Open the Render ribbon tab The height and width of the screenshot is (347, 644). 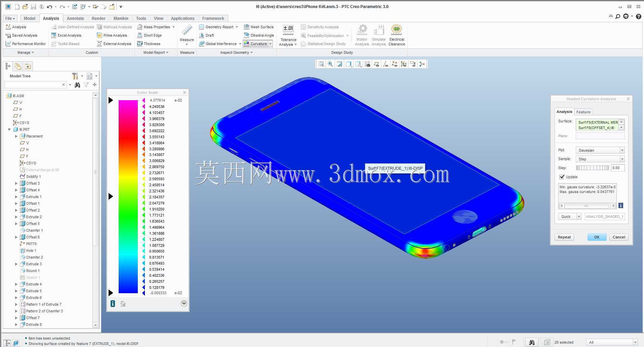98,18
